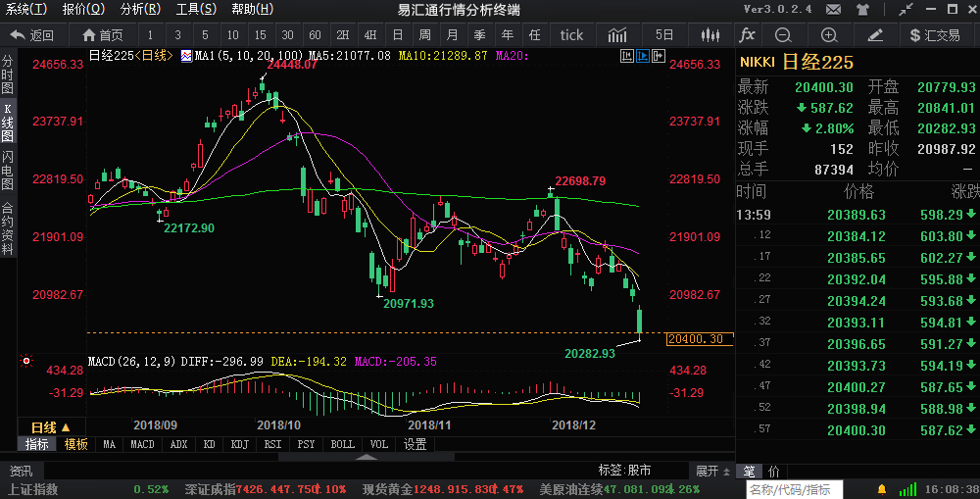Viewport: 980px width, 499px height.
Task: Open the 报价(Q) menu
Action: click(x=83, y=10)
